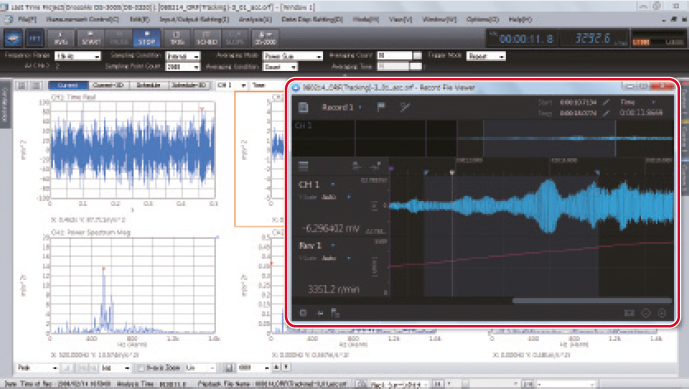The width and height of the screenshot is (689, 389).
Task: Click the highlighted STOP button
Action: click(x=146, y=38)
